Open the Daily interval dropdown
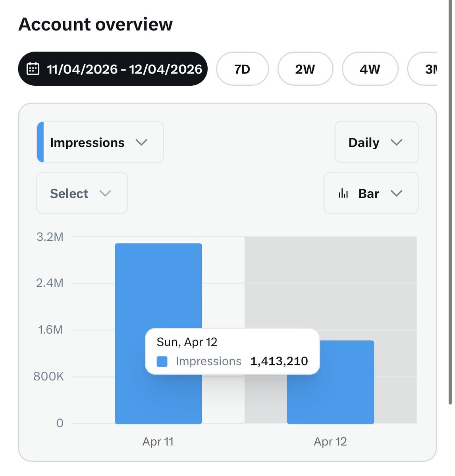Viewport: 455px width, 476px height. (376, 142)
